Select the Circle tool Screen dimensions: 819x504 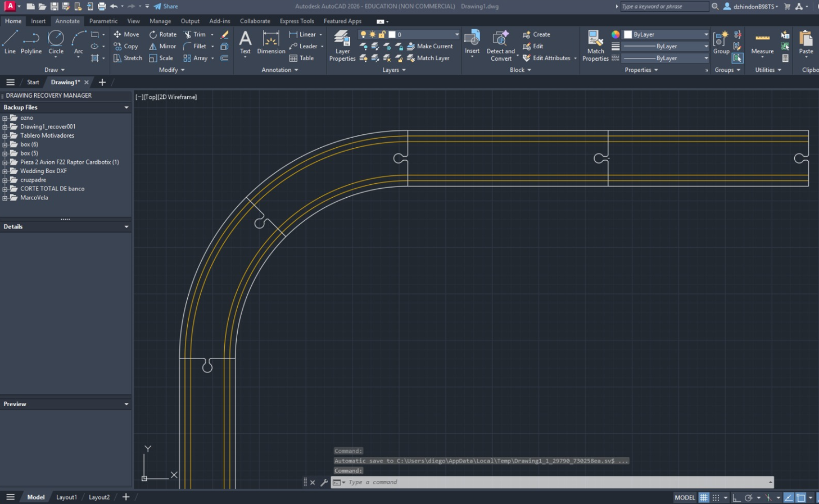[56, 41]
